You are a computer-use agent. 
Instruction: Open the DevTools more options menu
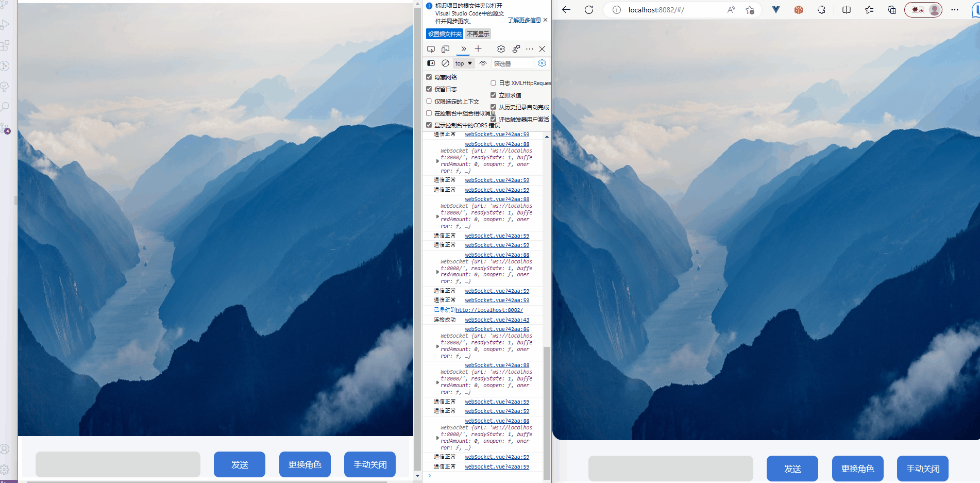530,49
